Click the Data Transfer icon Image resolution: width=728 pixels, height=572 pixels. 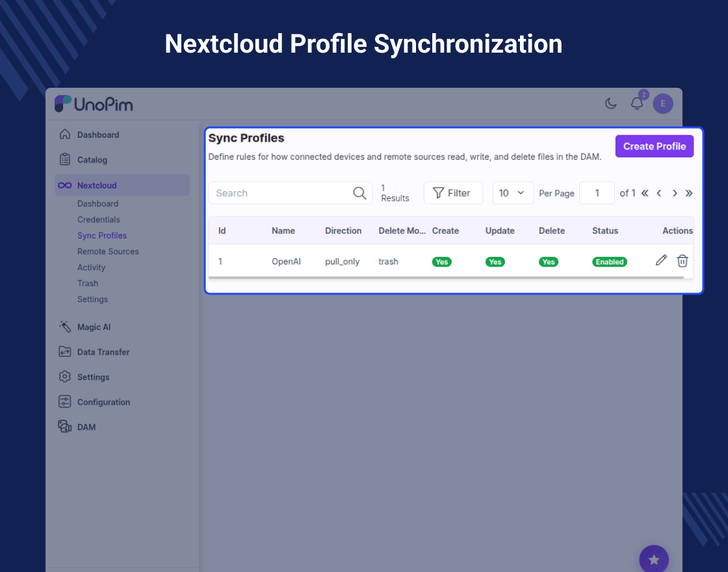pos(64,352)
